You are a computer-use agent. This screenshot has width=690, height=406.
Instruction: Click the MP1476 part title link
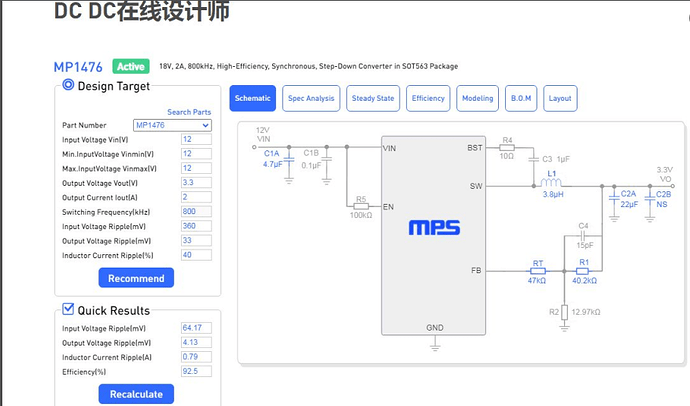[x=78, y=67]
